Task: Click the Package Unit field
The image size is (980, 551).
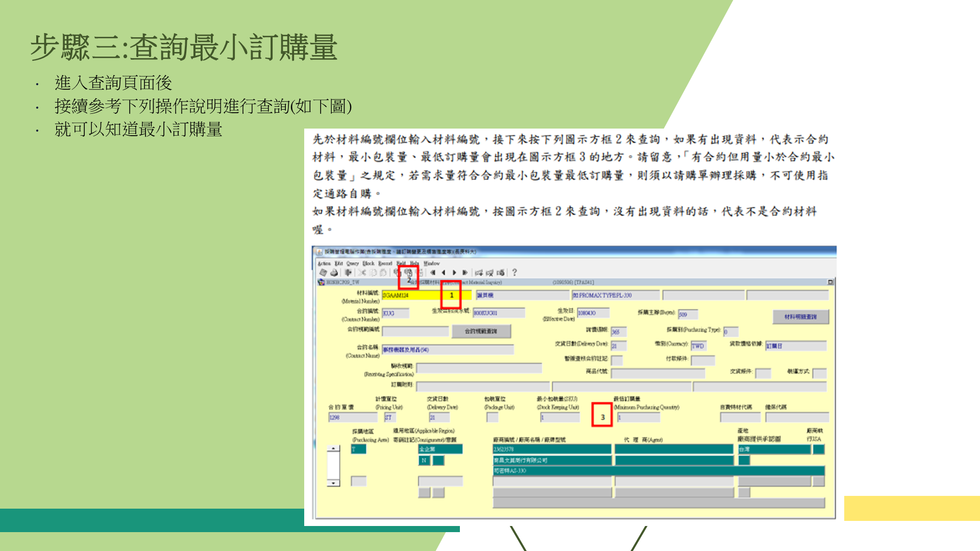Action: [493, 417]
